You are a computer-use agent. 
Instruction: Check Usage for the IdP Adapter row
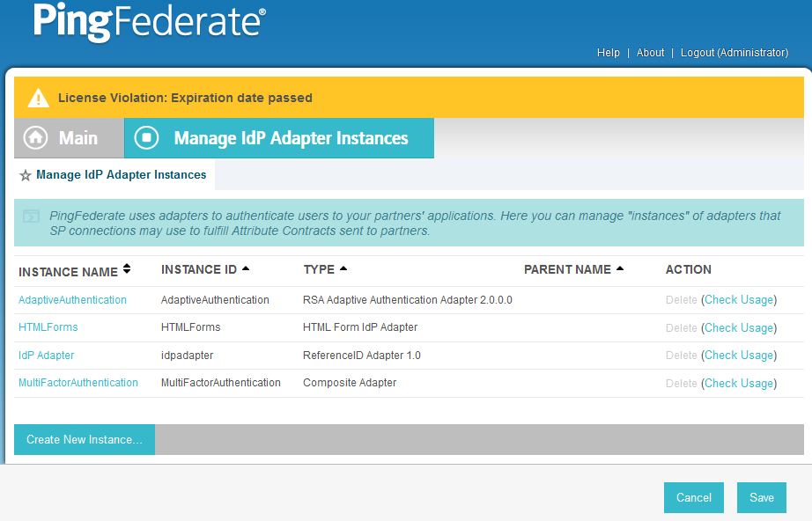tap(739, 356)
